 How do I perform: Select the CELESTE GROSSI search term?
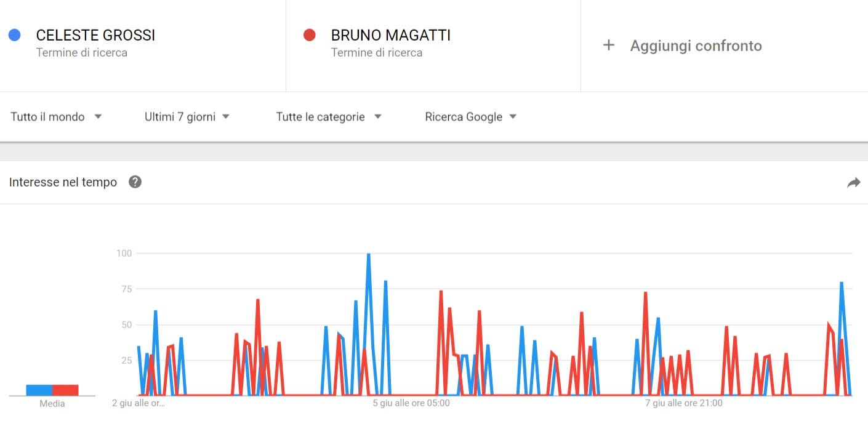pos(95,36)
